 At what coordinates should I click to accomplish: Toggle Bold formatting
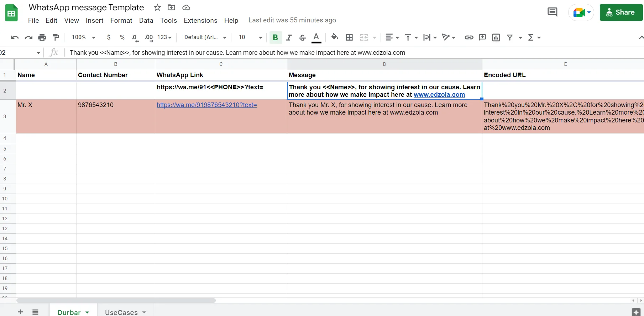point(275,37)
